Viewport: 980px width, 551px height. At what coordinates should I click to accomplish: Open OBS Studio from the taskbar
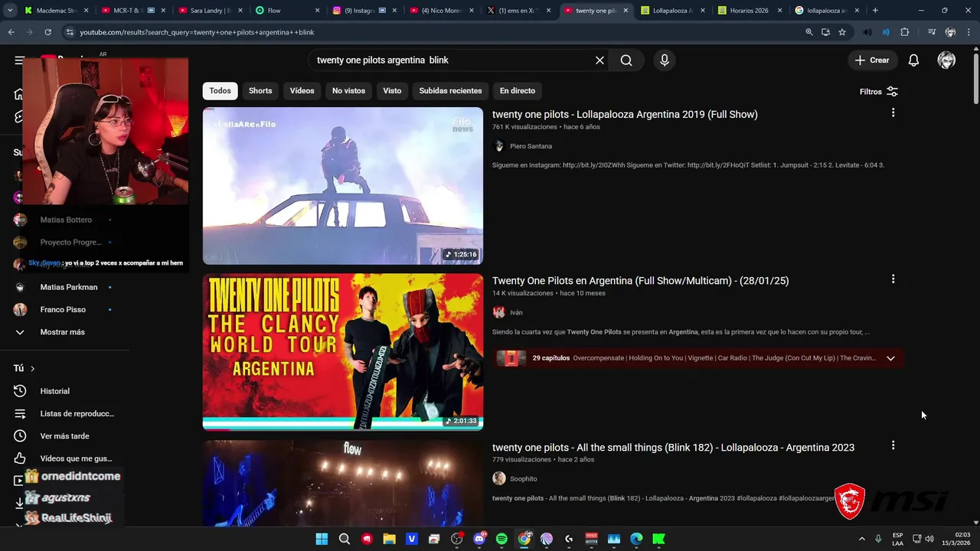[457, 539]
